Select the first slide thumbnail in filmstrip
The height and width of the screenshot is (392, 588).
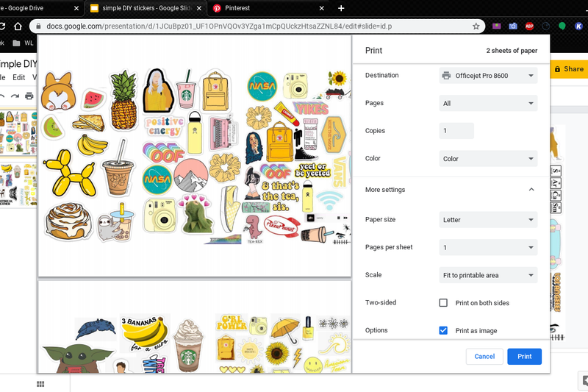pos(18,133)
